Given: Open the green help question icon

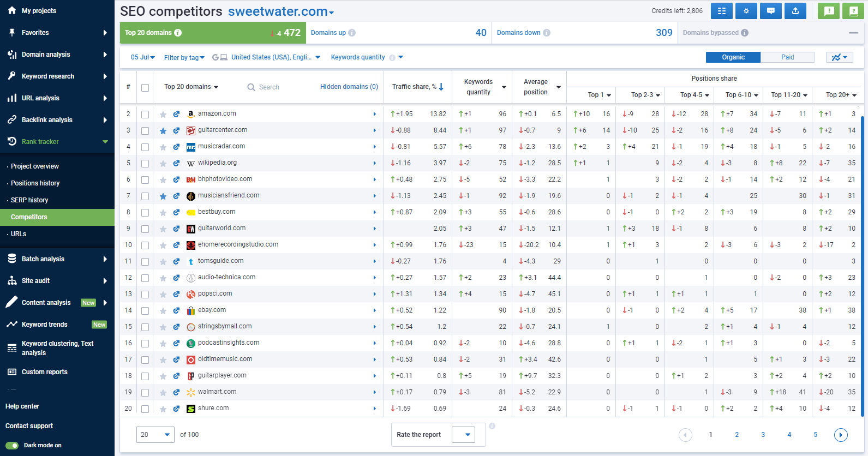Looking at the screenshot, I should tap(854, 11).
